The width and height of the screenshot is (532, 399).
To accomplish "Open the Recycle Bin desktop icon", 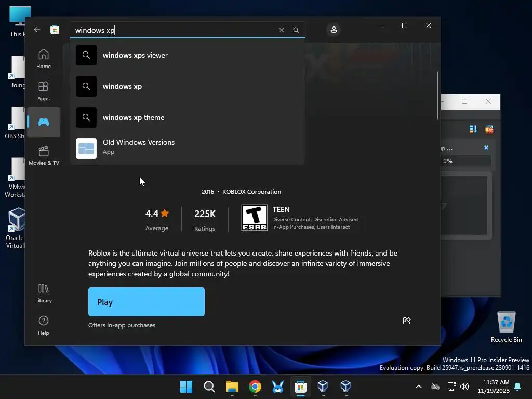I will (x=506, y=326).
